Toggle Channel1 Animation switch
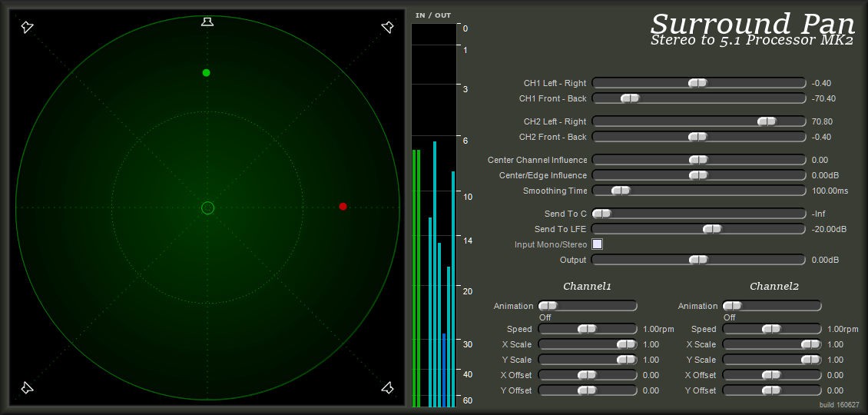 coord(548,306)
